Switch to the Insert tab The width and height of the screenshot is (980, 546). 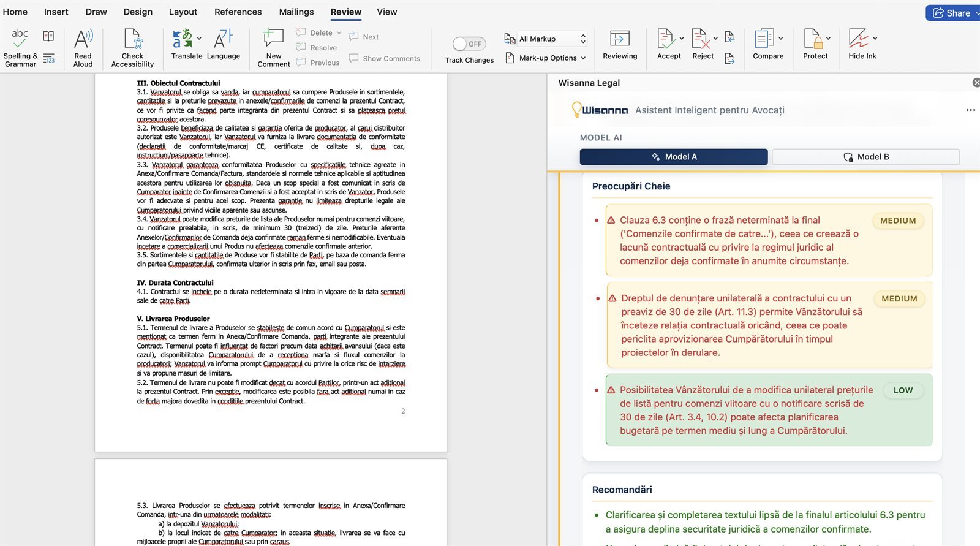[56, 12]
